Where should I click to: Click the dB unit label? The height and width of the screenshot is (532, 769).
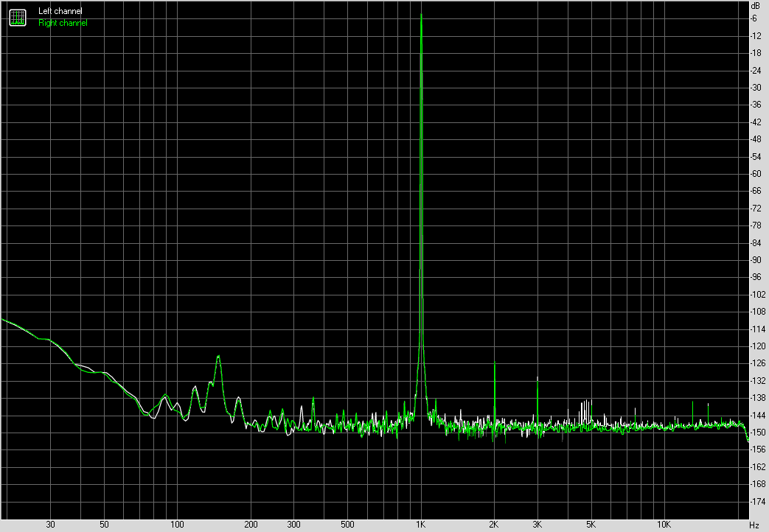coord(755,7)
